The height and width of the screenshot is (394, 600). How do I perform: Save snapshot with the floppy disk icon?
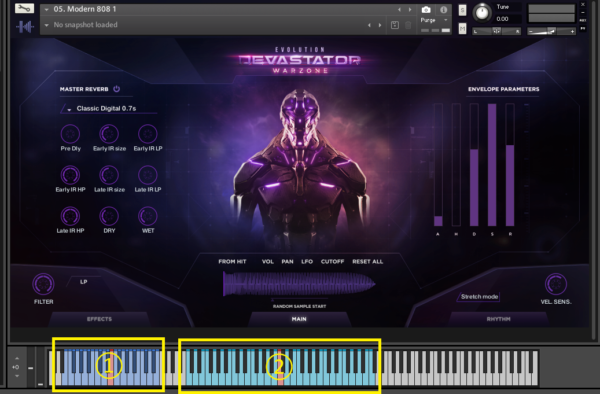(x=395, y=25)
